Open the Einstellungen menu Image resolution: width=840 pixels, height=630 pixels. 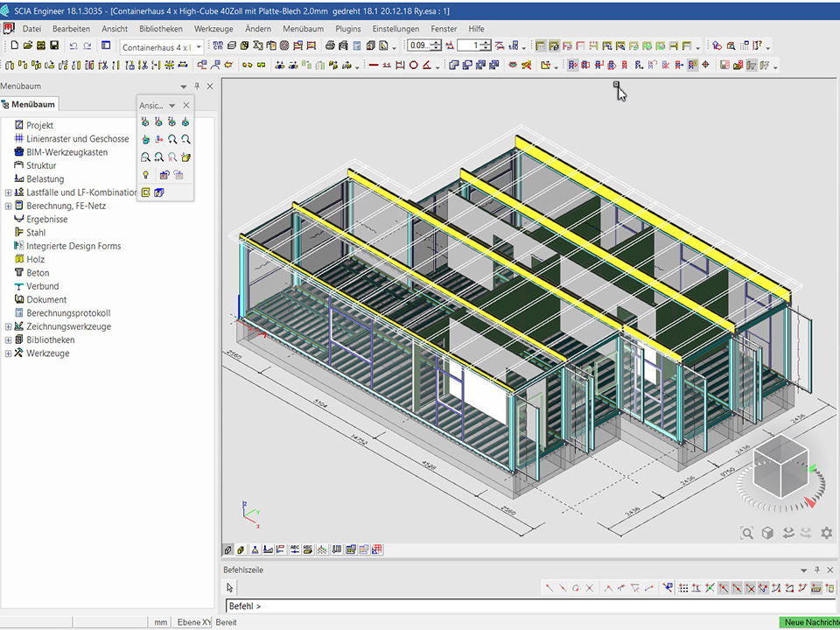tap(395, 29)
